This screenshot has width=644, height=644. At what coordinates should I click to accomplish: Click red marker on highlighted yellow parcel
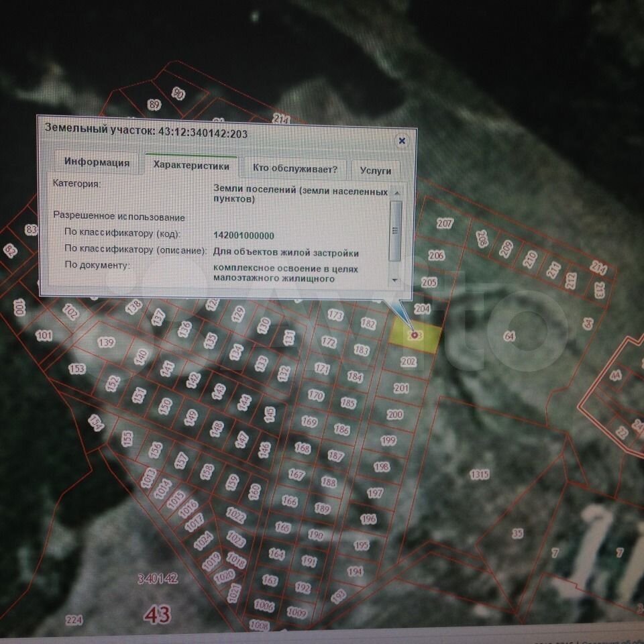pos(415,334)
